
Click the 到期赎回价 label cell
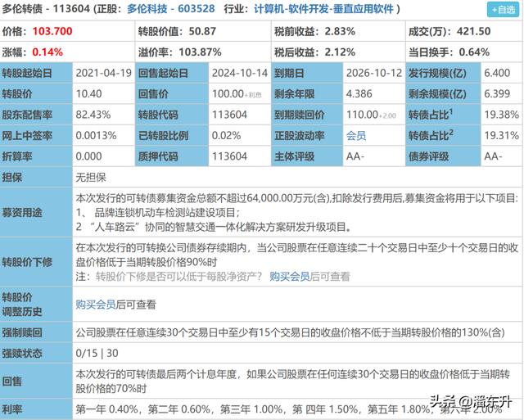pyautogui.click(x=307, y=115)
